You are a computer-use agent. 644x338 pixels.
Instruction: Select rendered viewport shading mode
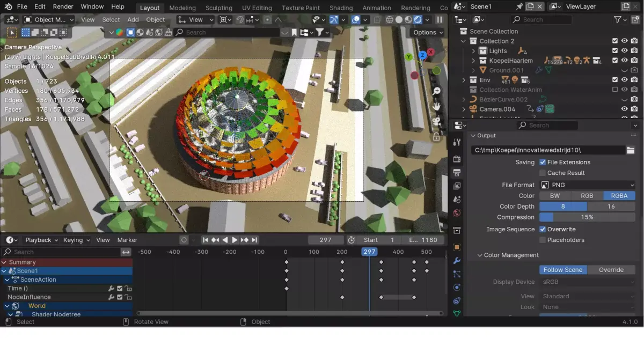point(418,20)
